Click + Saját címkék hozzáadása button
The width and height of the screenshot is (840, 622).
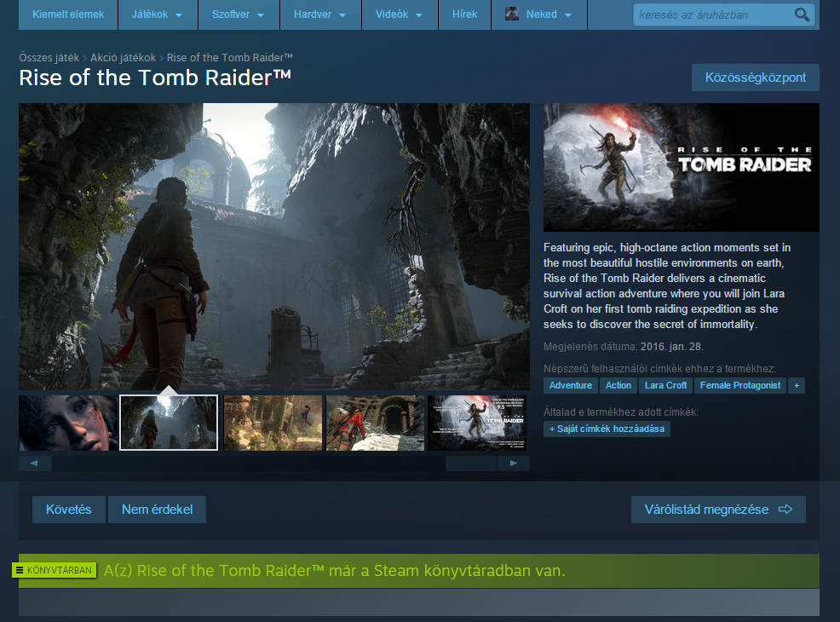(607, 429)
